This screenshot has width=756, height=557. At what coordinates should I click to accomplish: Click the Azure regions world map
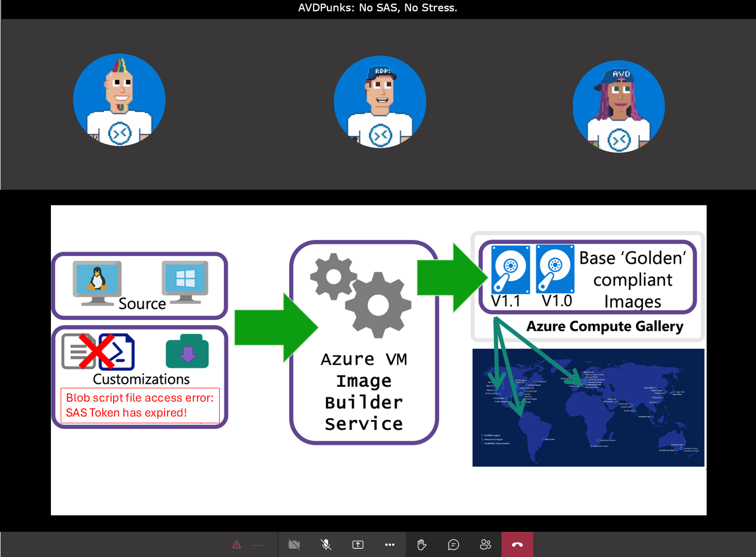point(588,407)
